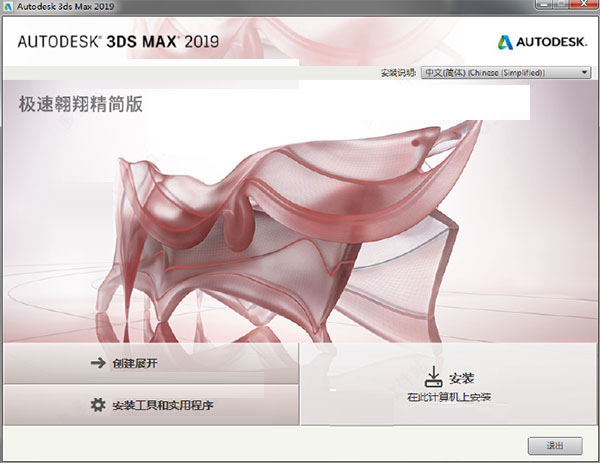The width and height of the screenshot is (600, 463).
Task: Click the 在此计算机上安装 subtitle
Action: 449,397
